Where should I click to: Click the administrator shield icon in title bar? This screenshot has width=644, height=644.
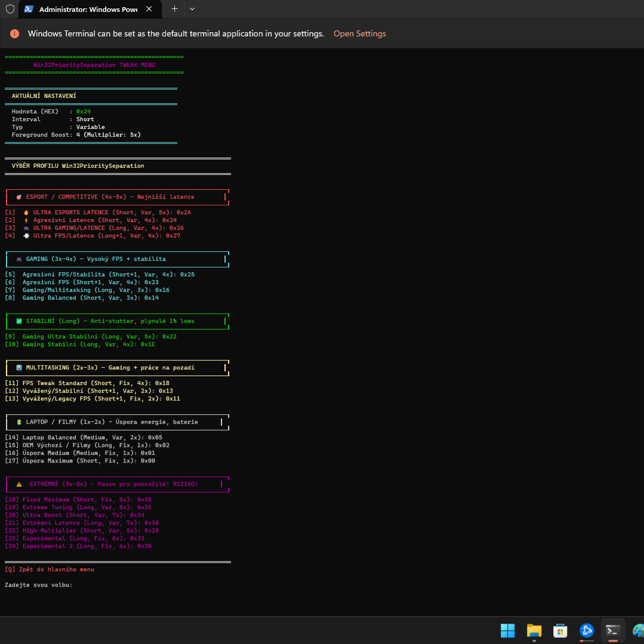point(10,10)
